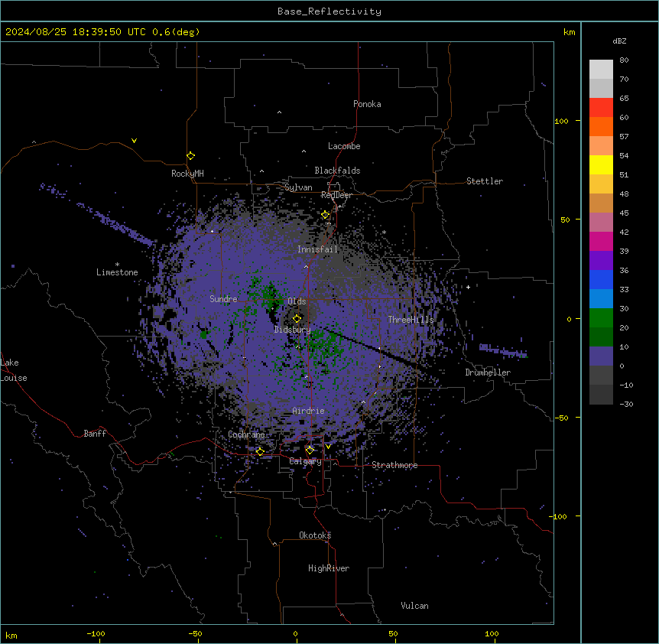Click the Olds label

click(x=297, y=301)
